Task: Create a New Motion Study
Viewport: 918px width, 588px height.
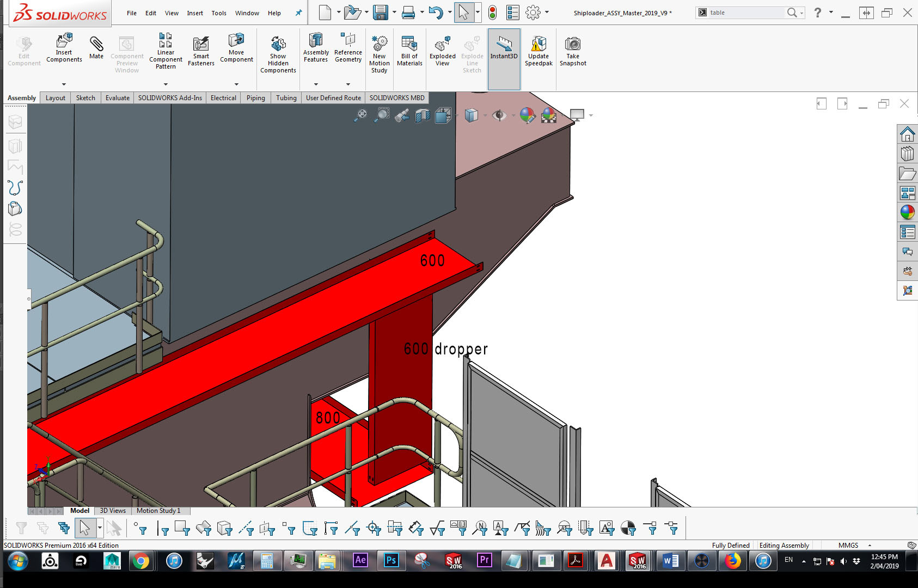Action: (x=380, y=54)
